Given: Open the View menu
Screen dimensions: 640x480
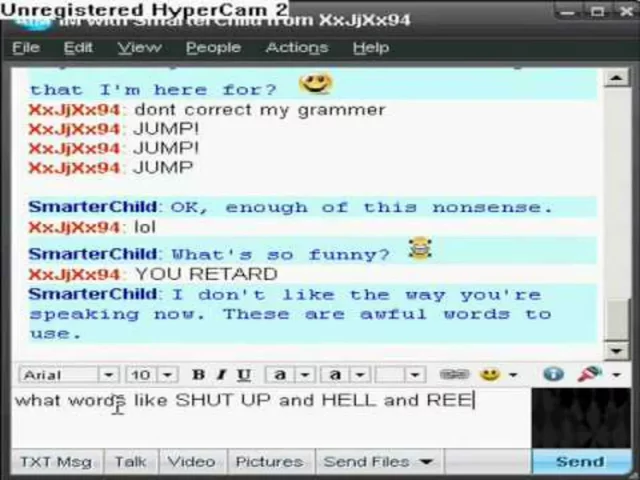Looking at the screenshot, I should (139, 48).
